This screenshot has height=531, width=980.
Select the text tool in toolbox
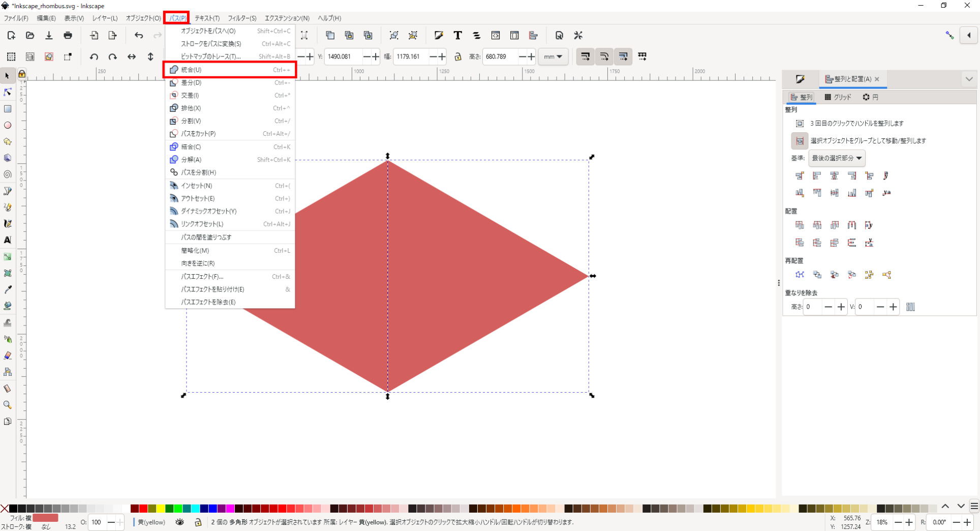click(8, 240)
